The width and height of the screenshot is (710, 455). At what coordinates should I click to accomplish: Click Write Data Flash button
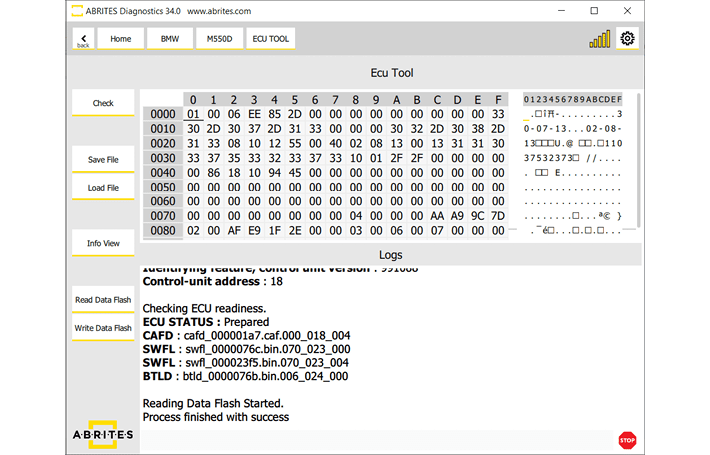(x=103, y=328)
